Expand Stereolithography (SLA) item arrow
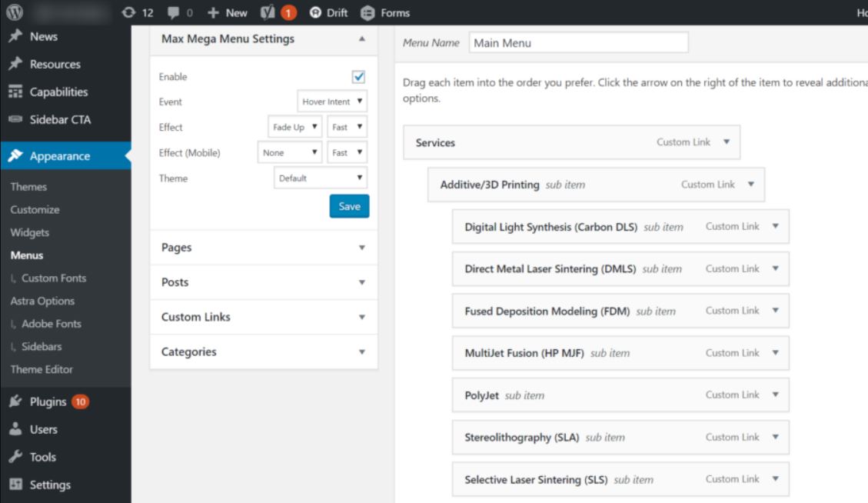Image resolution: width=868 pixels, height=503 pixels. point(775,437)
